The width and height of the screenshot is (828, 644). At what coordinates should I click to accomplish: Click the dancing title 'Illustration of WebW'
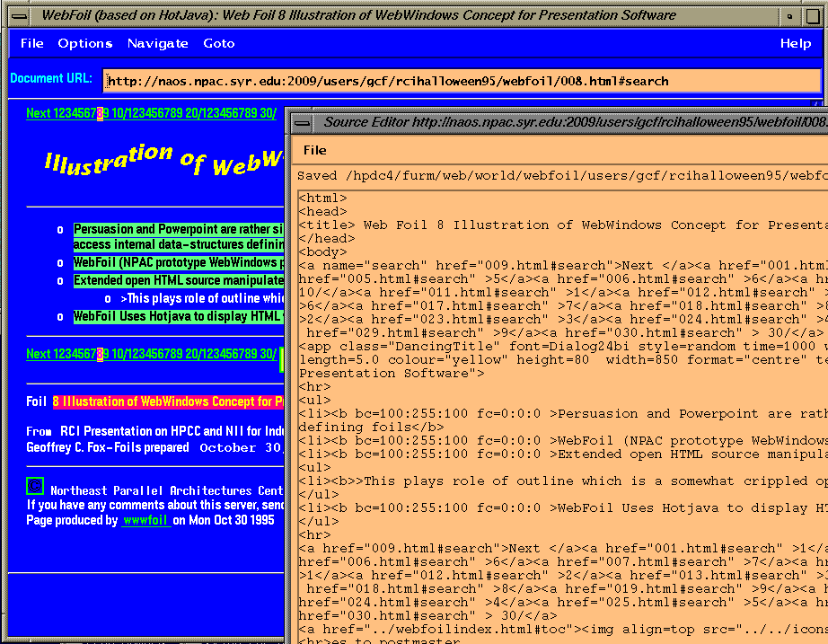click(x=164, y=160)
